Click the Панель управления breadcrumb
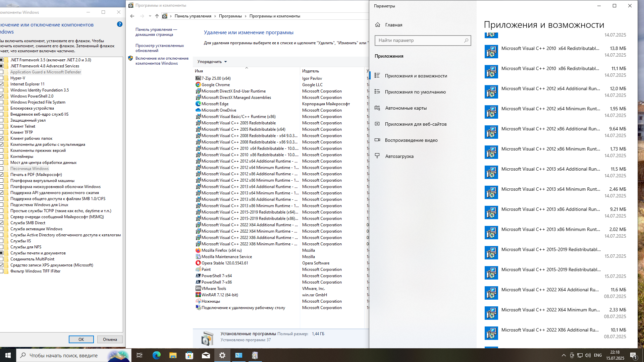This screenshot has width=644, height=362. tap(193, 16)
